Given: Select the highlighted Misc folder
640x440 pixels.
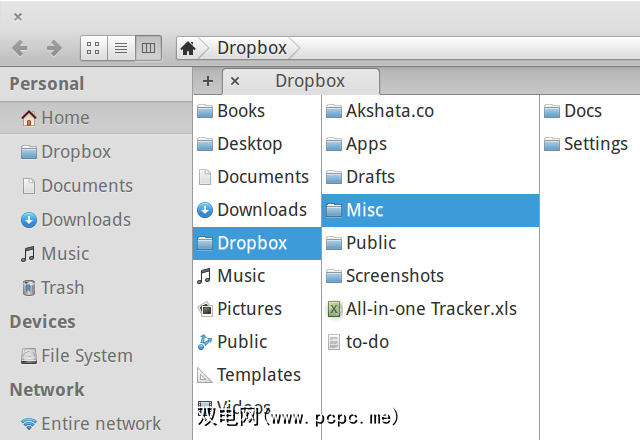Looking at the screenshot, I should point(431,210).
